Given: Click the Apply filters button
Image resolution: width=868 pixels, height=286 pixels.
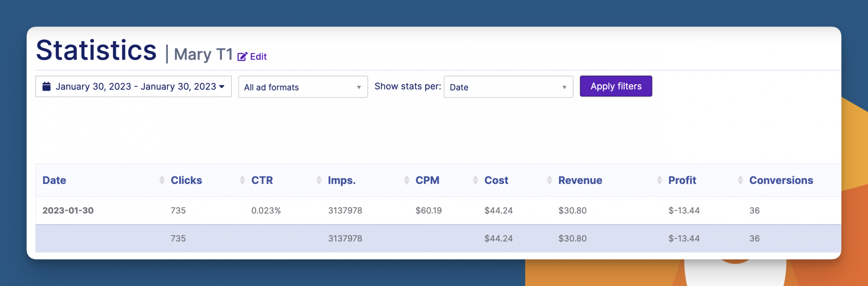Looking at the screenshot, I should 616,86.
